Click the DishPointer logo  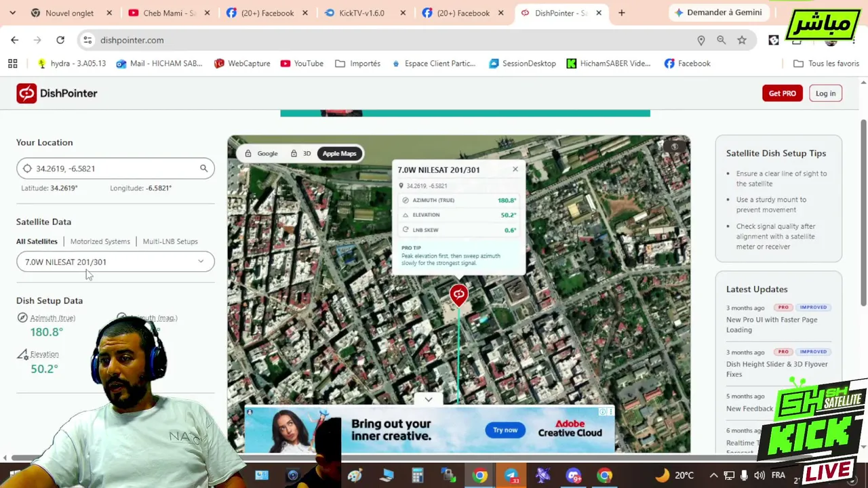(57, 94)
